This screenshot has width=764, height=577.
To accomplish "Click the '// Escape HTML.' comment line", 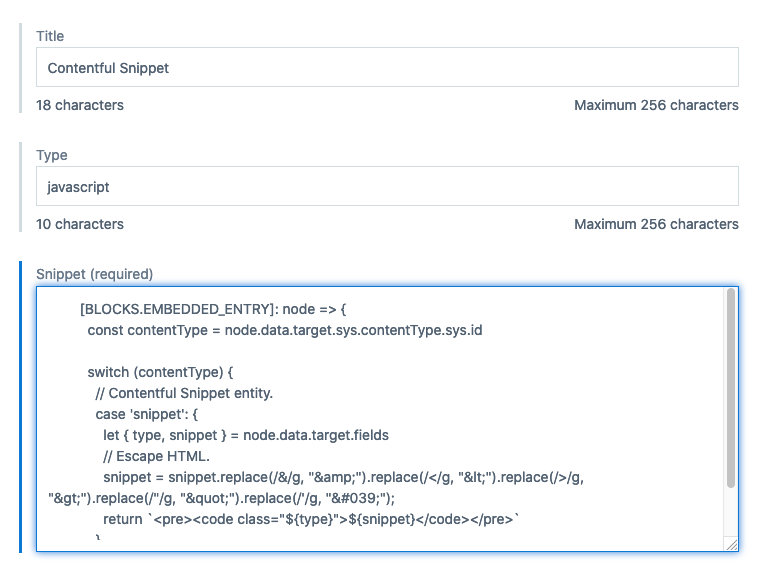I will 156,456.
